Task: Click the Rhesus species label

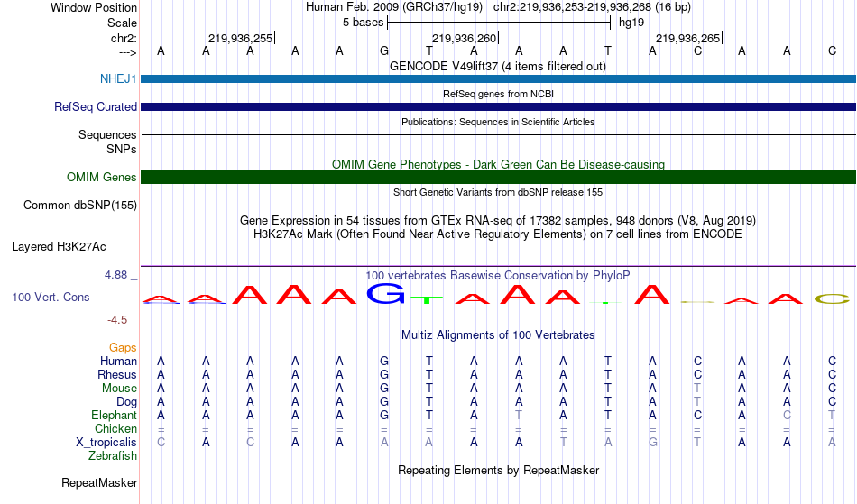Action: point(117,374)
